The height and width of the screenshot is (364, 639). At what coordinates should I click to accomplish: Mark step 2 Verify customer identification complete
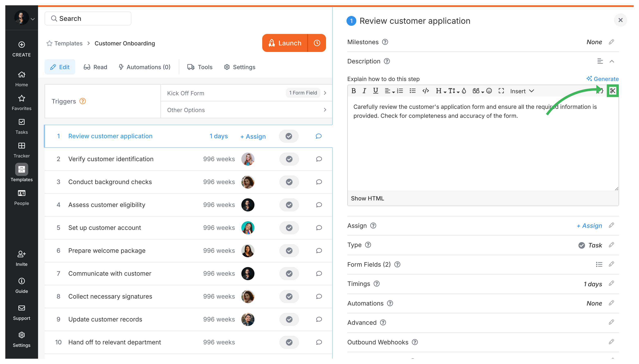[x=289, y=159]
